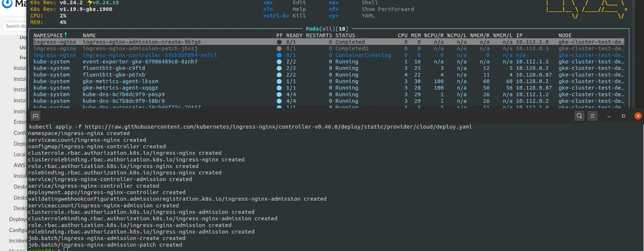
Task: Click the terminal prompt cursor at bottom
Action: pos(66,249)
